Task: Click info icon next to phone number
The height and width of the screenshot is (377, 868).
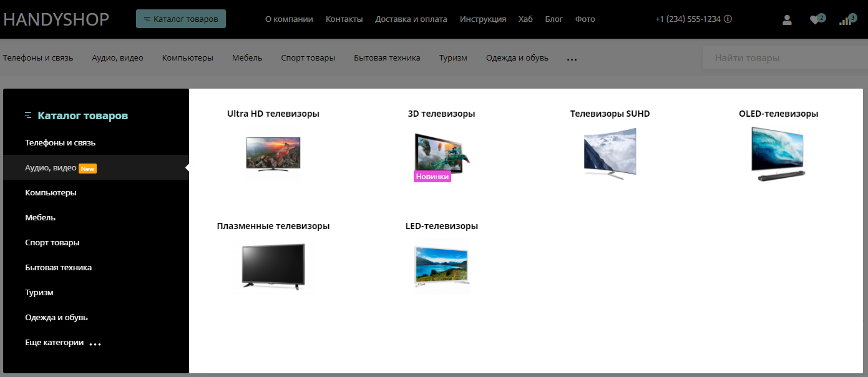Action: (728, 19)
